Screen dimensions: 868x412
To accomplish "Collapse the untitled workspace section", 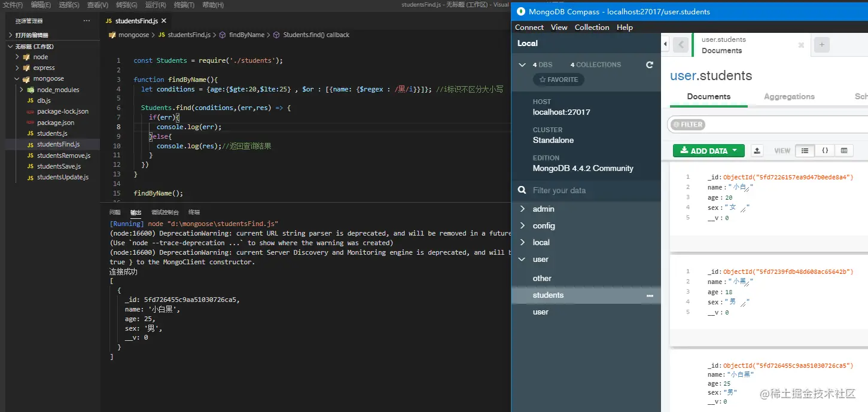I will (x=10, y=46).
